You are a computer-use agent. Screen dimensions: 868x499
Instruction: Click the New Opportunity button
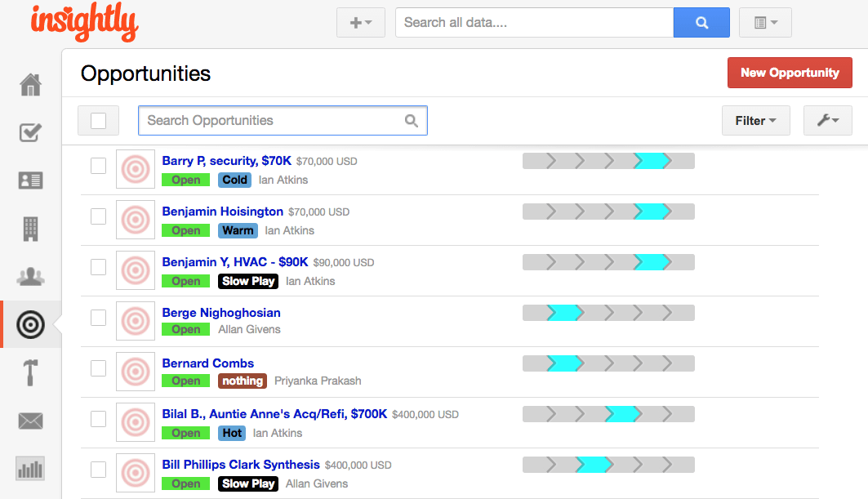coord(789,73)
